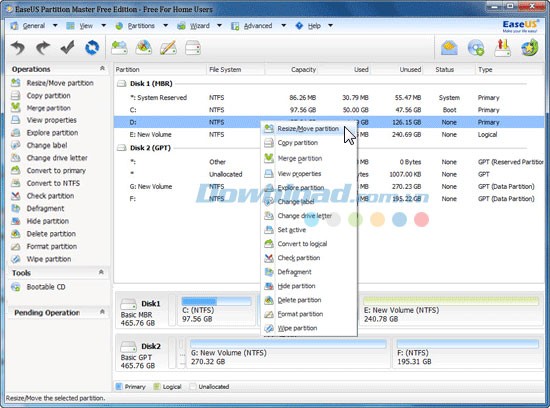550x408 pixels.
Task: Click Format partition in Operations panel
Action: coord(52,246)
